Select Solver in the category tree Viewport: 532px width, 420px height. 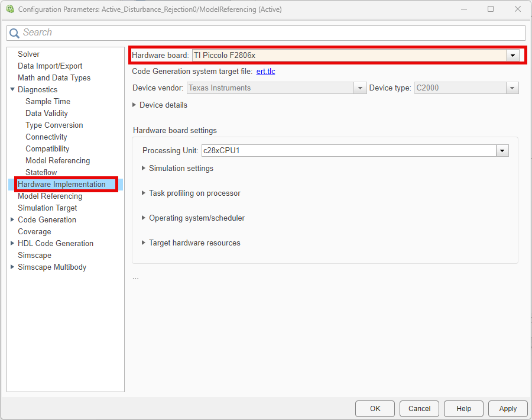29,54
